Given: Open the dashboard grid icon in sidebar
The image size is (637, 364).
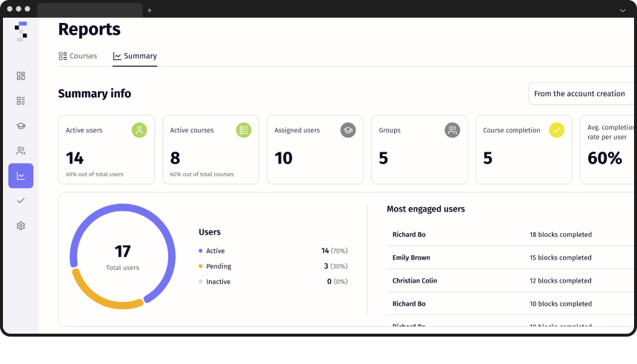Looking at the screenshot, I should 21,75.
